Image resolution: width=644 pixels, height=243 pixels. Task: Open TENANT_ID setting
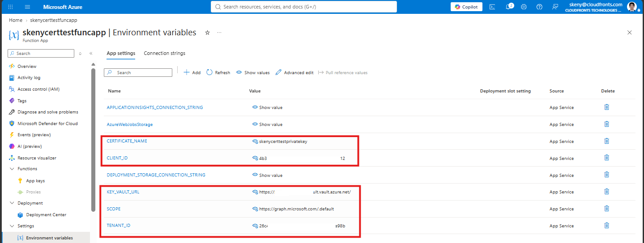(x=119, y=226)
